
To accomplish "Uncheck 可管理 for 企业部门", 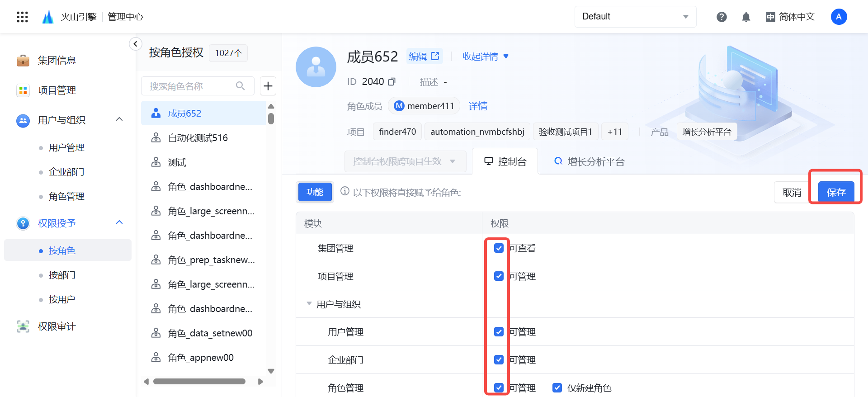I will click(499, 360).
